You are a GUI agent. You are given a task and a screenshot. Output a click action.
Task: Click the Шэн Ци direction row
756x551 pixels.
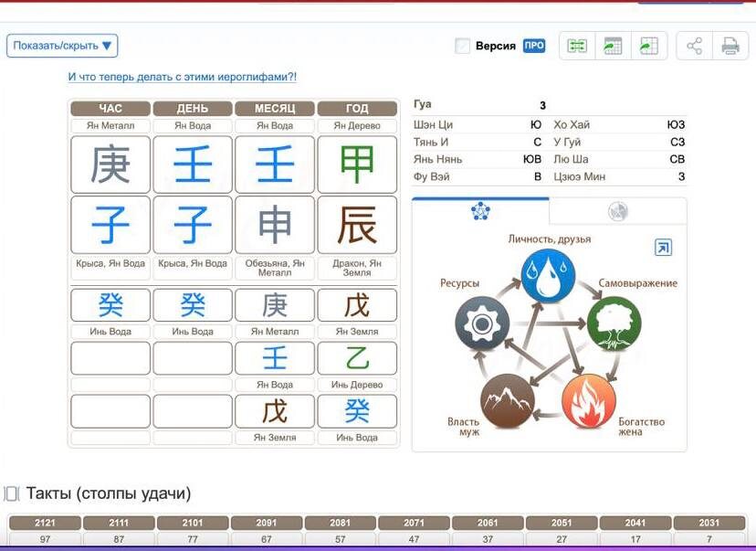[478, 125]
